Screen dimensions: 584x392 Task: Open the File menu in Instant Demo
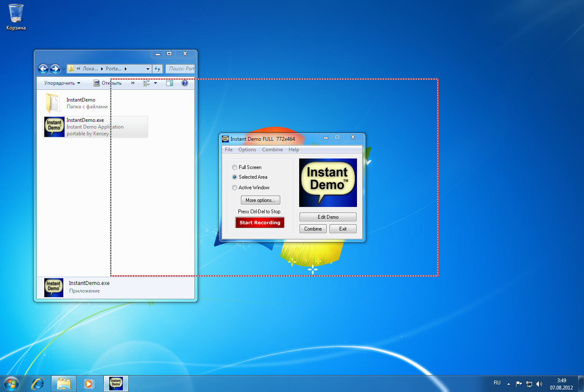(229, 150)
